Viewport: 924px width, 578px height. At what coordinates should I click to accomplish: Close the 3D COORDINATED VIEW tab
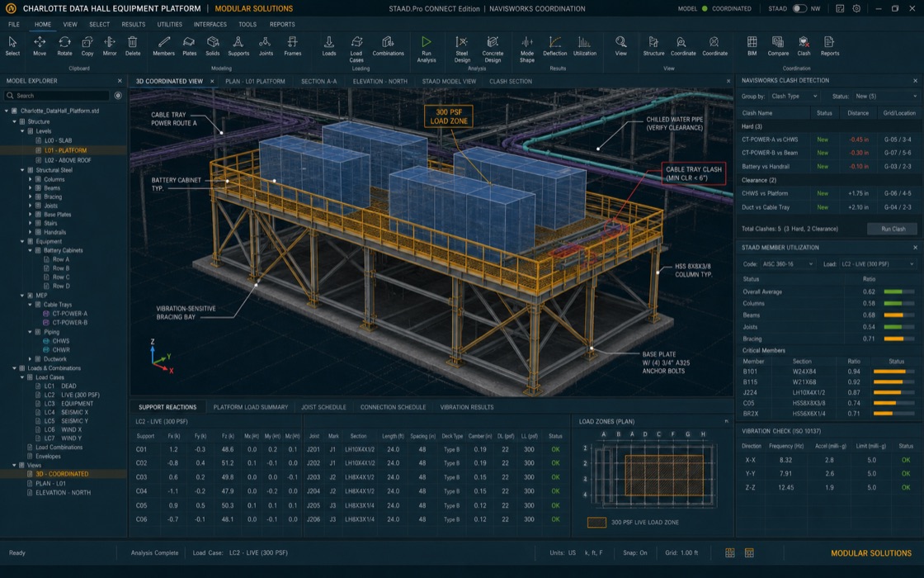(x=212, y=82)
